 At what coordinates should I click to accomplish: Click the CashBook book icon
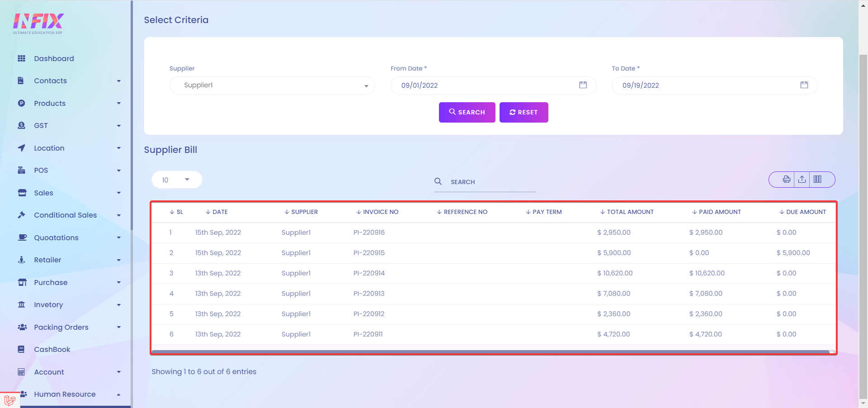[x=21, y=349]
